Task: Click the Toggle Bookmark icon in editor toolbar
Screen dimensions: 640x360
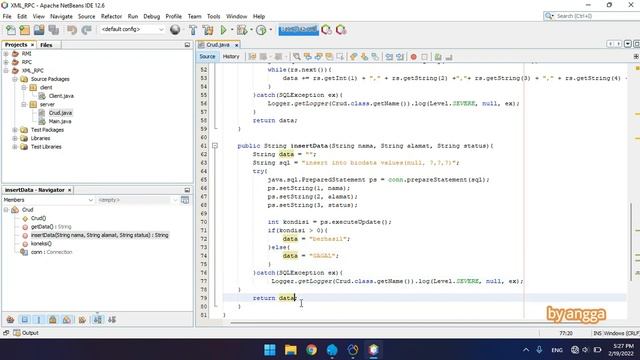Action: click(x=375, y=57)
